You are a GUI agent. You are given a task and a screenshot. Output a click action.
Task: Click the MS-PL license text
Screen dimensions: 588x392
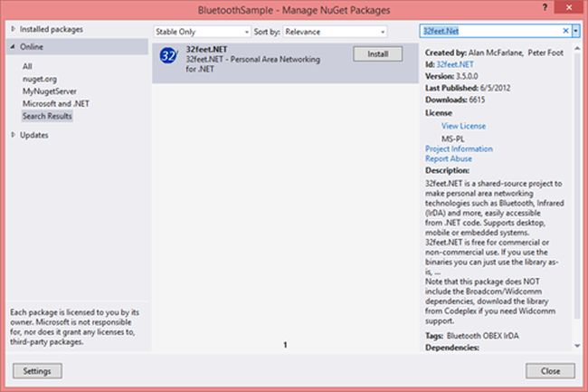coord(452,139)
